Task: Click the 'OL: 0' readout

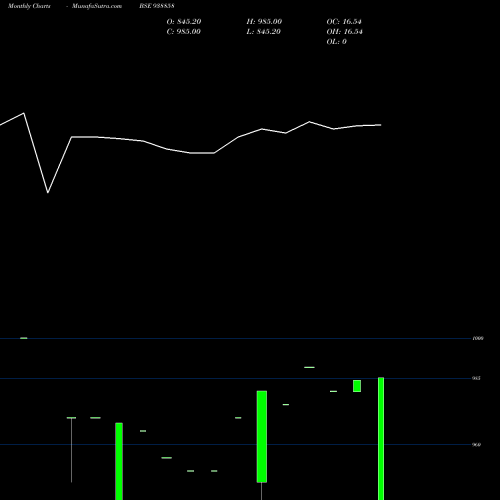Action: click(x=336, y=42)
